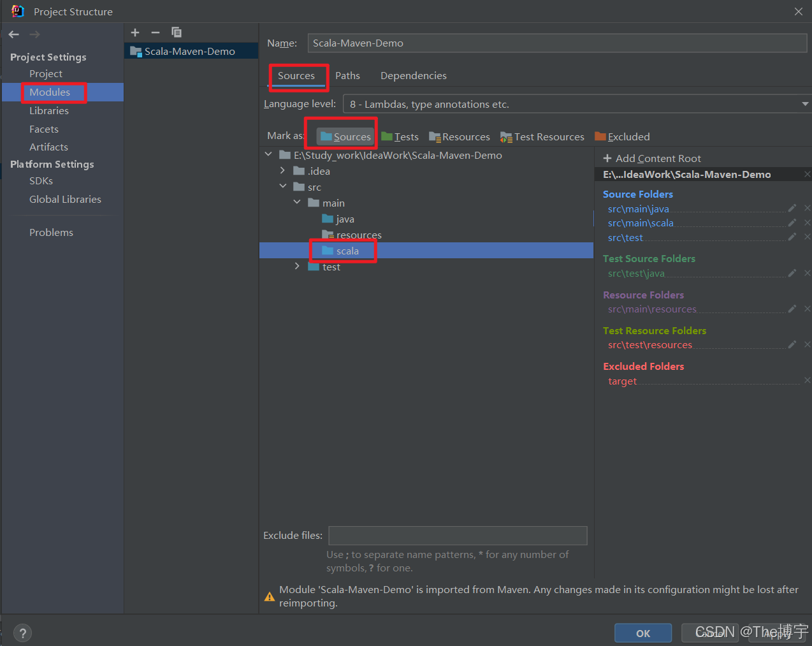Unmark src\main\java source folder
The height and width of the screenshot is (646, 812).
807,209
